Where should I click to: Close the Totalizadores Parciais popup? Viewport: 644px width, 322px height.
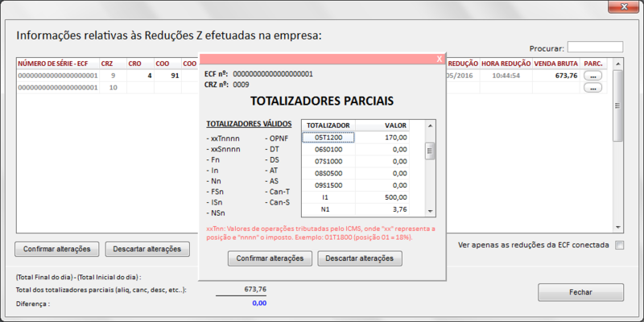(x=439, y=59)
